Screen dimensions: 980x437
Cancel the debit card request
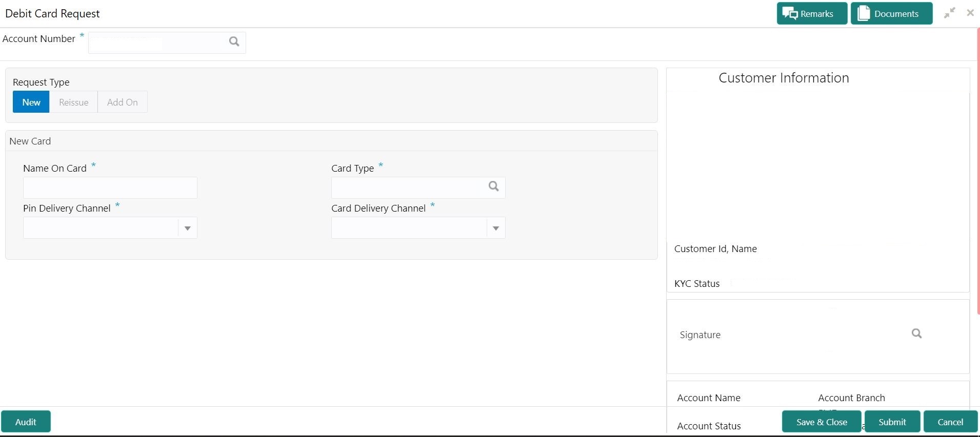point(950,422)
